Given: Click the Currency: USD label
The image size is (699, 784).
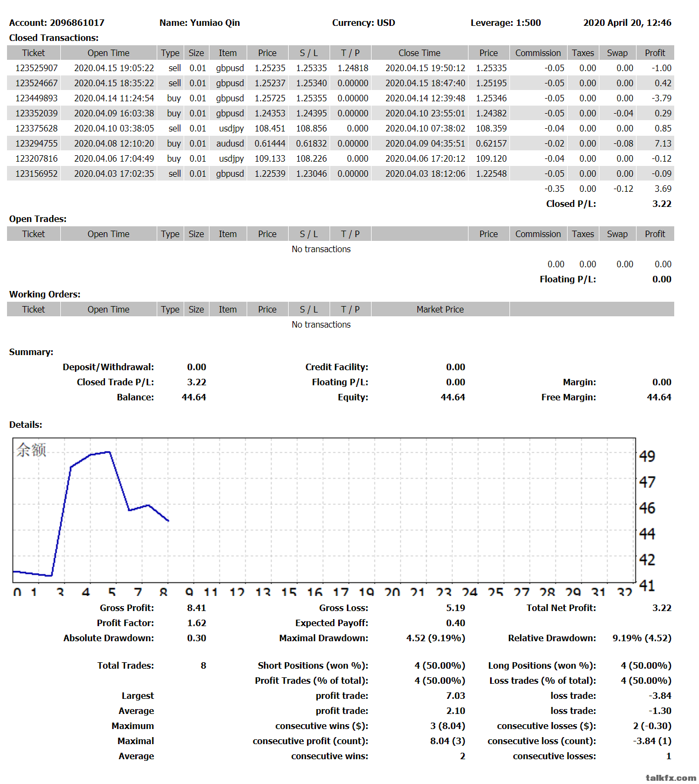Looking at the screenshot, I should point(364,23).
